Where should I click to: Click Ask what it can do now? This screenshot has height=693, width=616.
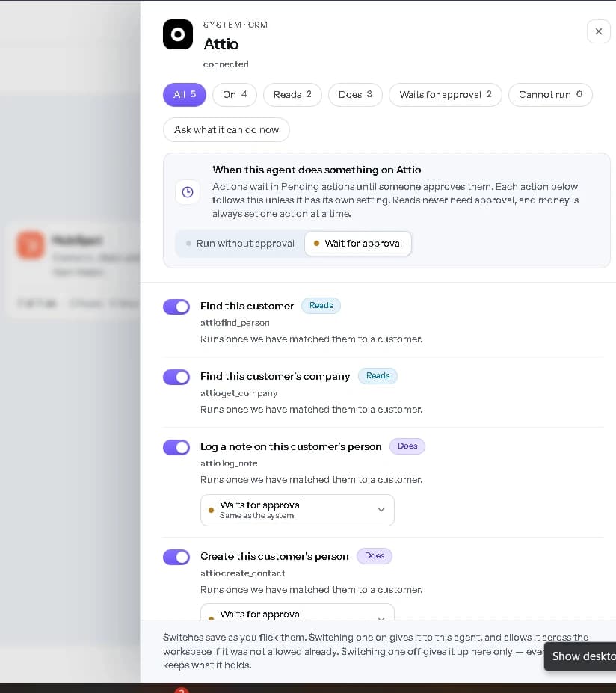pyautogui.click(x=227, y=130)
